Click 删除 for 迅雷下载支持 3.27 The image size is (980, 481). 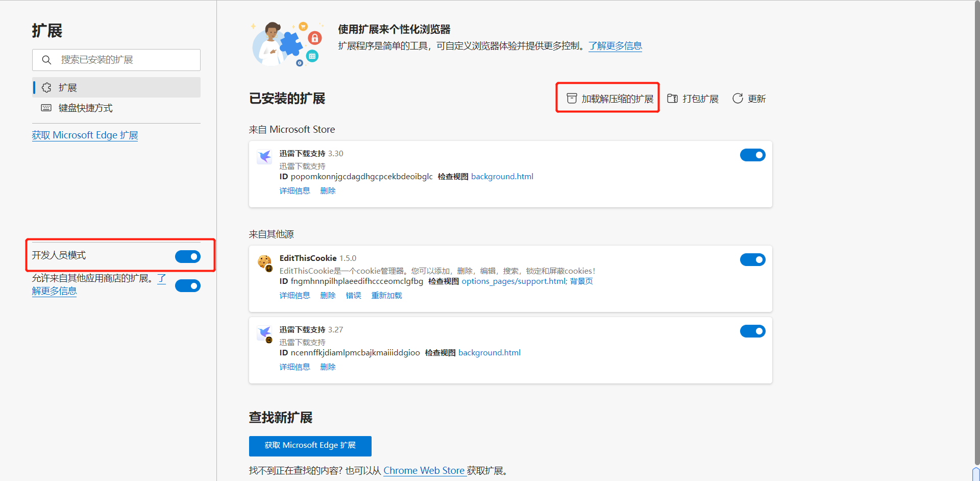coord(328,367)
